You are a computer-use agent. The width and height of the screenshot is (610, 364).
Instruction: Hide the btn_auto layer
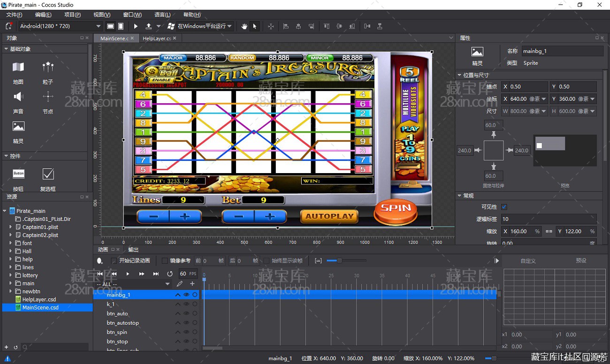pyautogui.click(x=186, y=313)
